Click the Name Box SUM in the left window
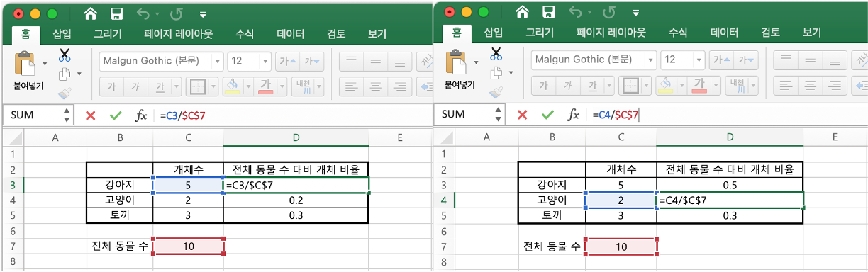 pos(33,115)
